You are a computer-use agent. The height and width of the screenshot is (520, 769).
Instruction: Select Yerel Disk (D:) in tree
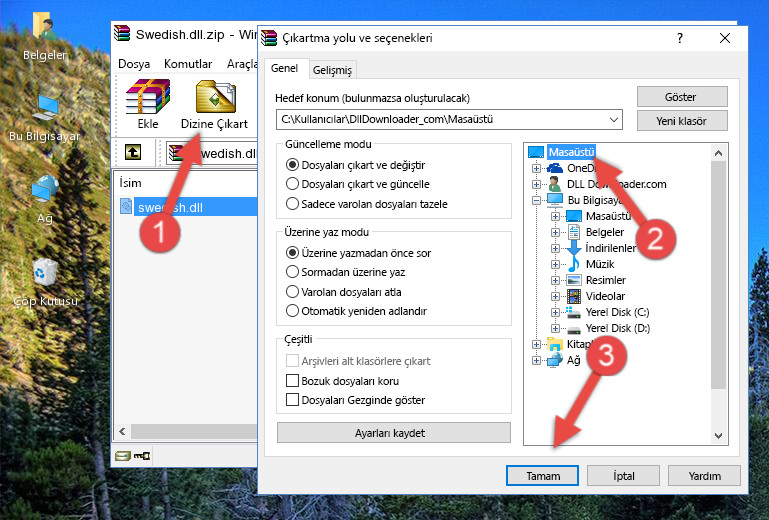point(617,328)
